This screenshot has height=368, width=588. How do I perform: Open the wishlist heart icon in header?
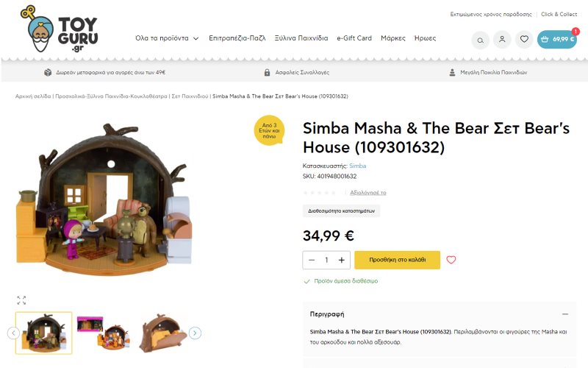(524, 40)
